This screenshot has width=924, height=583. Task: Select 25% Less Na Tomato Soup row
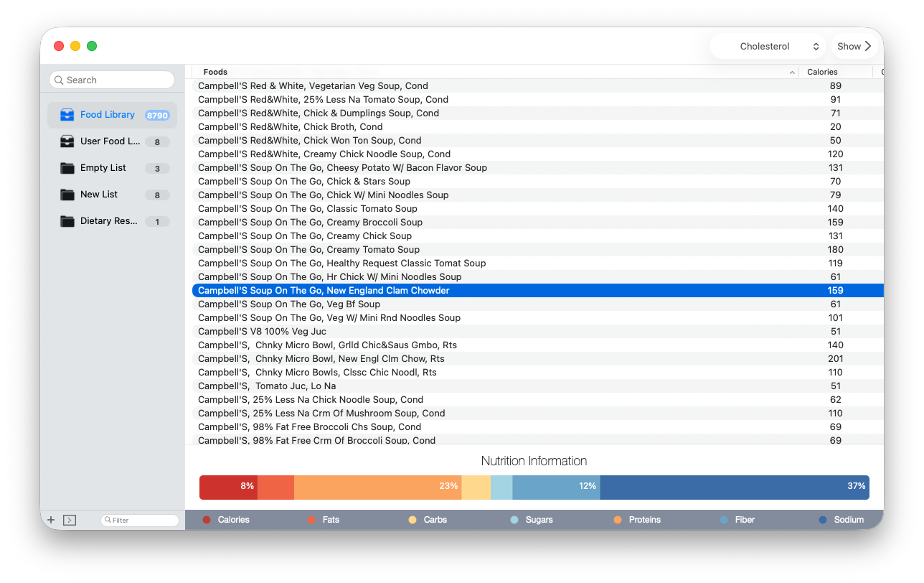pos(538,100)
